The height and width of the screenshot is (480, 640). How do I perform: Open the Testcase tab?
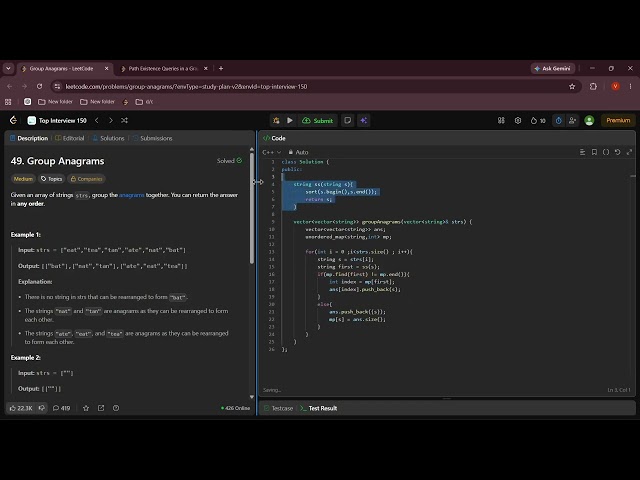click(278, 408)
